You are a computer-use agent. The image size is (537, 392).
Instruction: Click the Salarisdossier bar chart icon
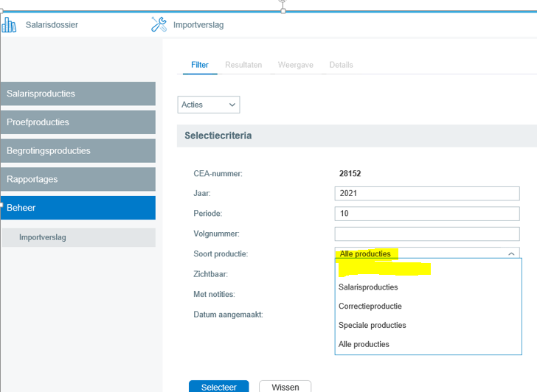click(x=9, y=24)
